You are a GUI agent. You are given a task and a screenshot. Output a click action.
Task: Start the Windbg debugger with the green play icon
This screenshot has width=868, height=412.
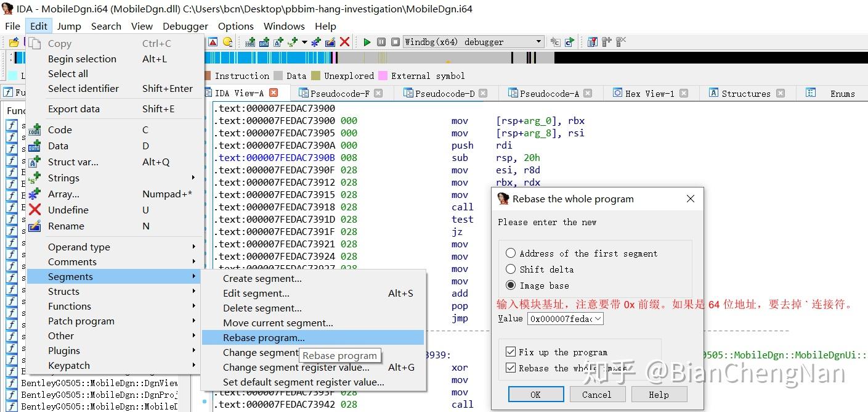click(367, 41)
